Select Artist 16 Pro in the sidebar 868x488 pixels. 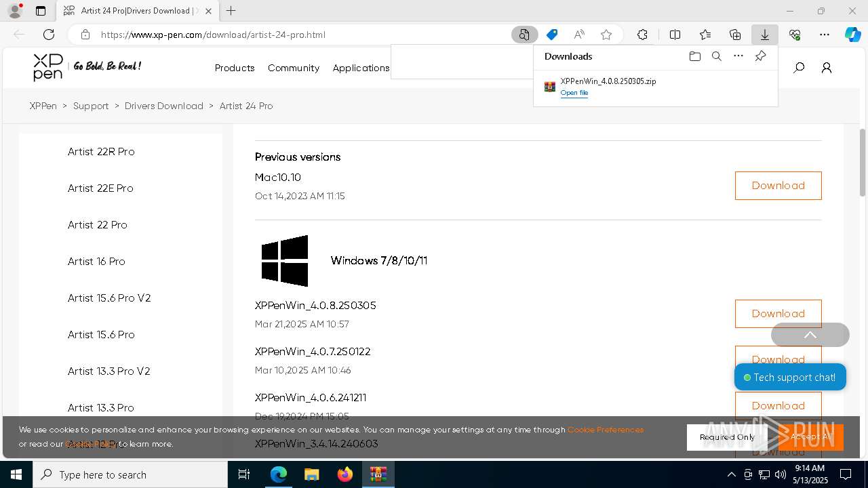[96, 262]
